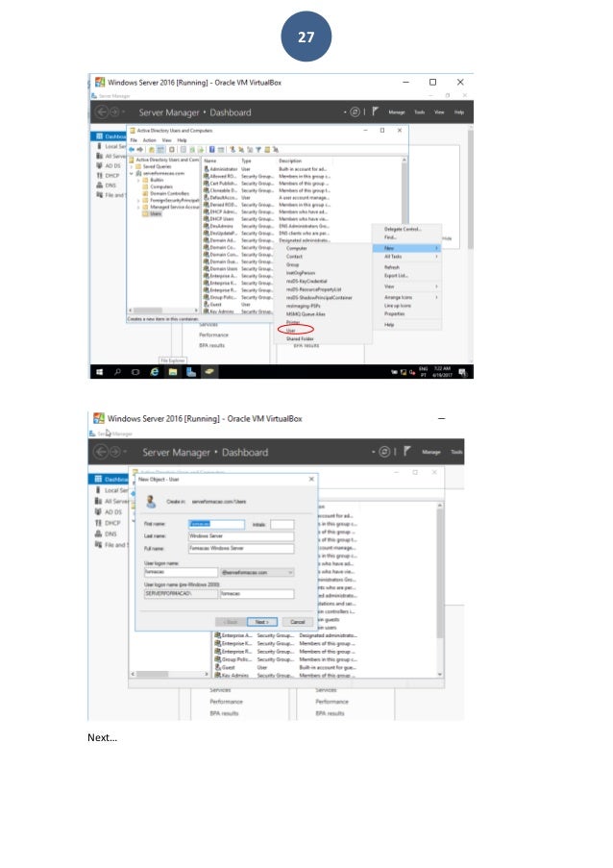The height and width of the screenshot is (868, 613).
Task: Click the Forward arrow in ADUC toolbar
Action: click(x=140, y=149)
